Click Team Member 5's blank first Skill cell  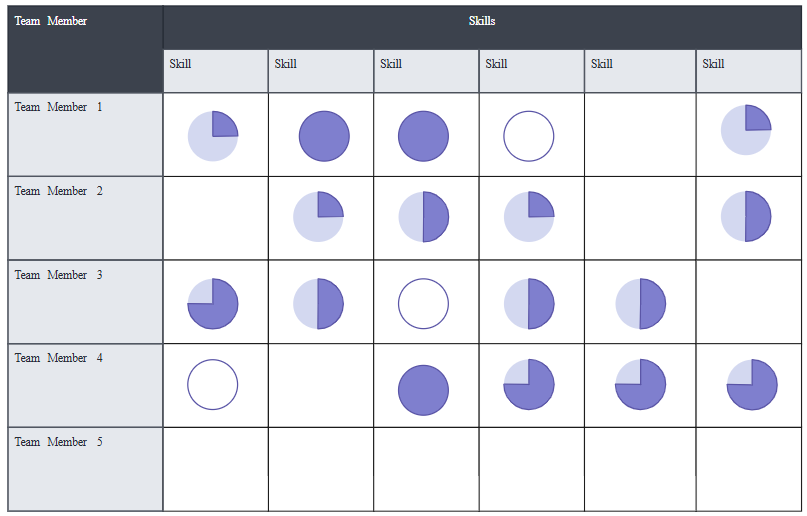coord(215,469)
